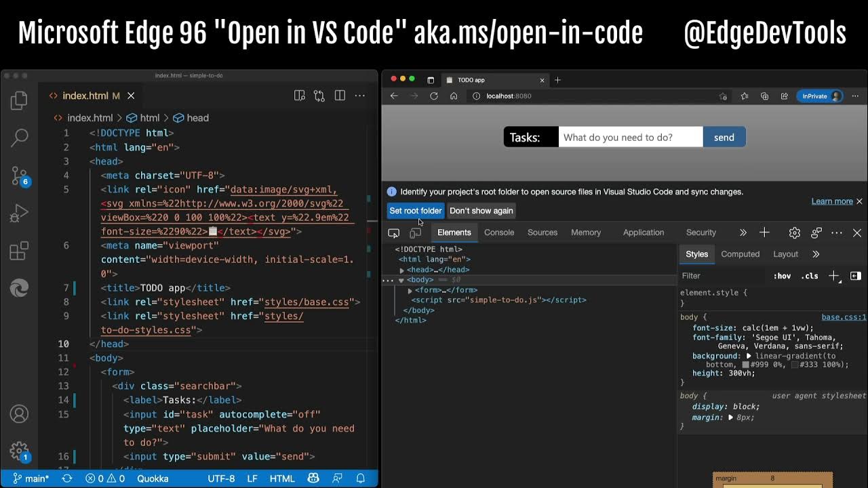Switch to the Console tab in DevTools
The height and width of the screenshot is (488, 868).
tap(499, 232)
